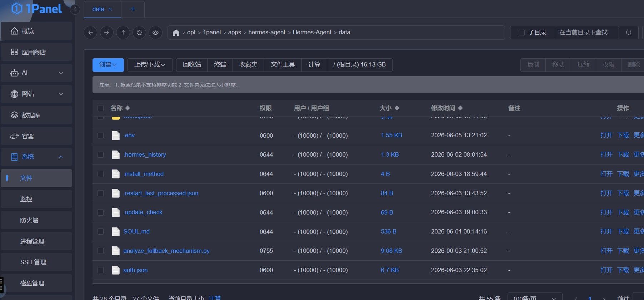This screenshot has height=300, width=644.
Task: Select the .hermes_history file checkbox
Action: pyautogui.click(x=101, y=155)
